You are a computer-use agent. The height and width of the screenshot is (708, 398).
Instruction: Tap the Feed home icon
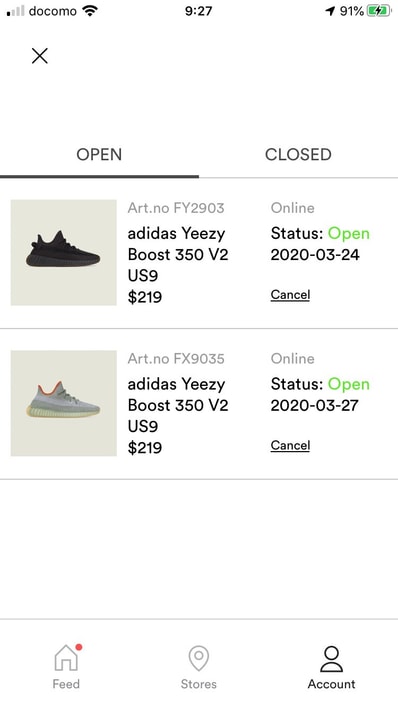(66, 659)
